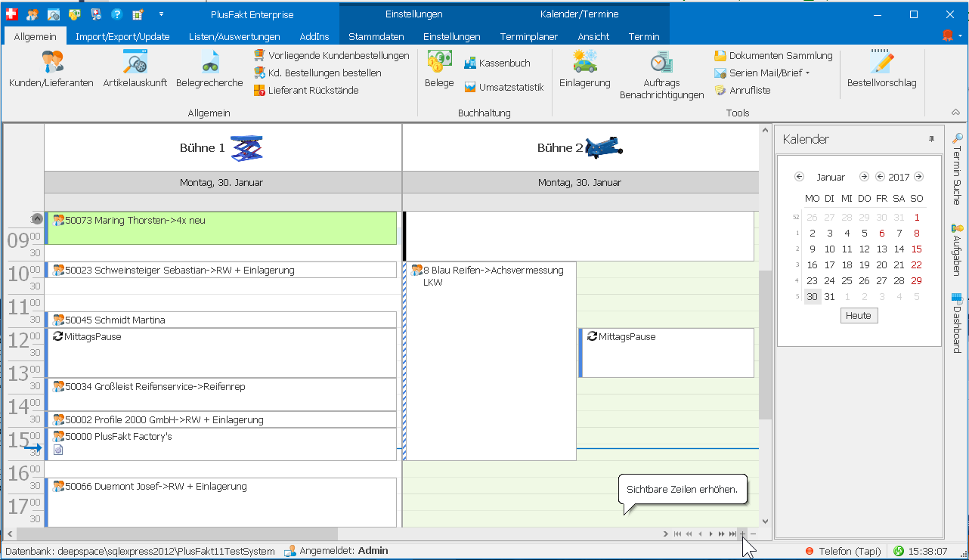The height and width of the screenshot is (560, 969).
Task: Select appointment 50034 Großleist Reifenservice
Action: click(x=221, y=394)
